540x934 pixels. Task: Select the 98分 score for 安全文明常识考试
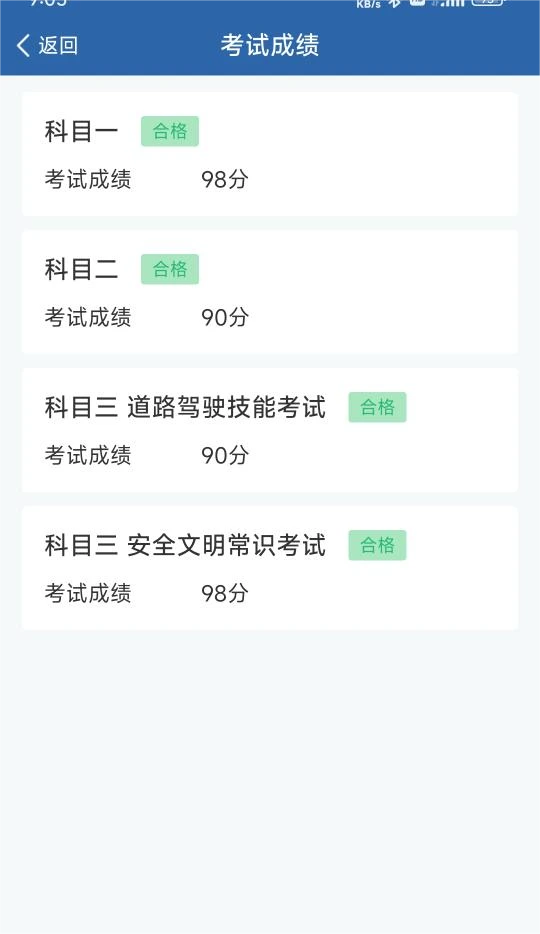[224, 594]
